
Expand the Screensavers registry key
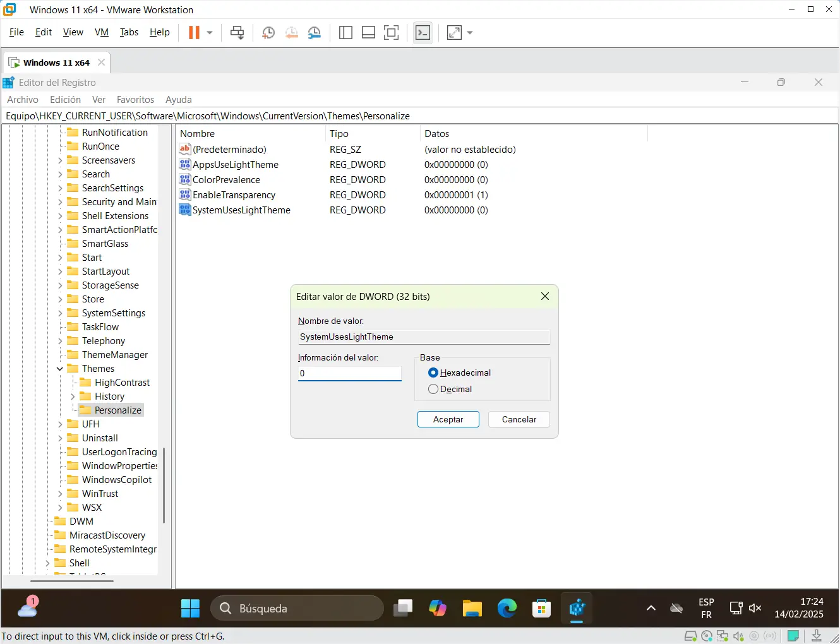(60, 160)
